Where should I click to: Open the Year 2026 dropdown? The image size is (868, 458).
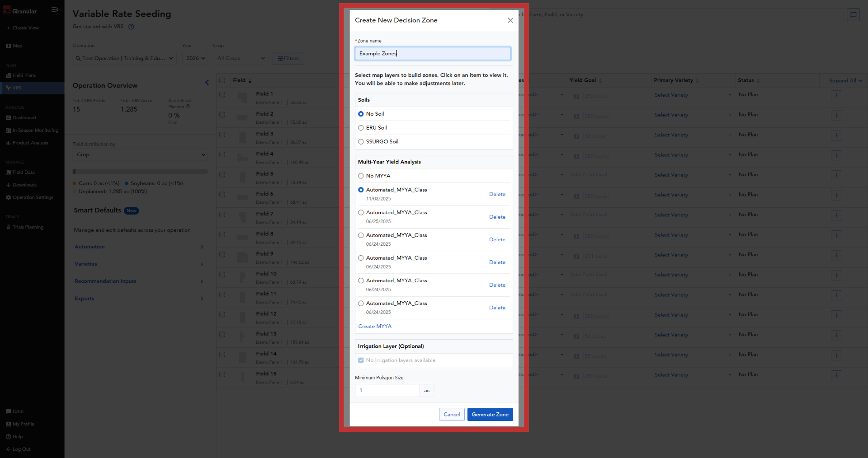click(196, 58)
